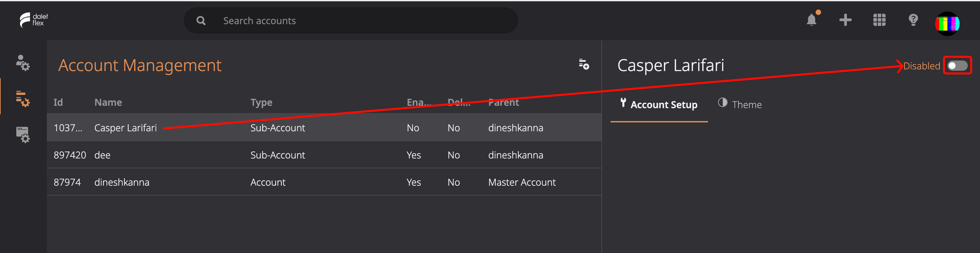Open the help question mark icon
Image resolution: width=980 pixels, height=253 pixels.
(x=913, y=20)
